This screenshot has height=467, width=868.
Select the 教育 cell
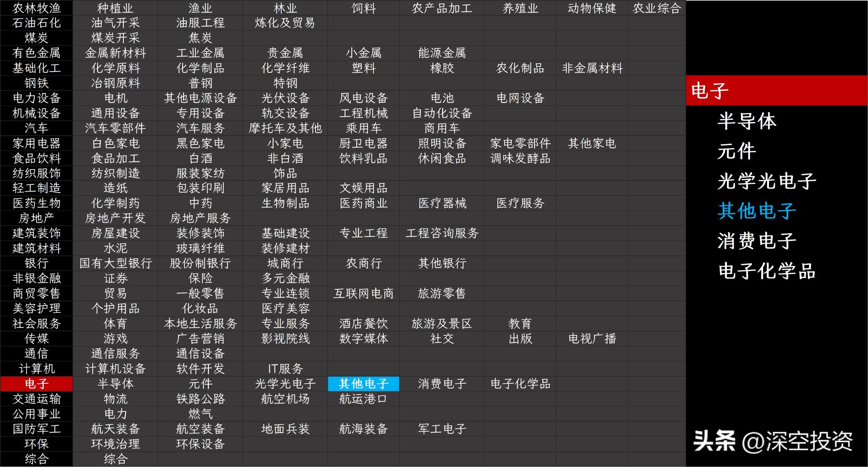coord(520,324)
